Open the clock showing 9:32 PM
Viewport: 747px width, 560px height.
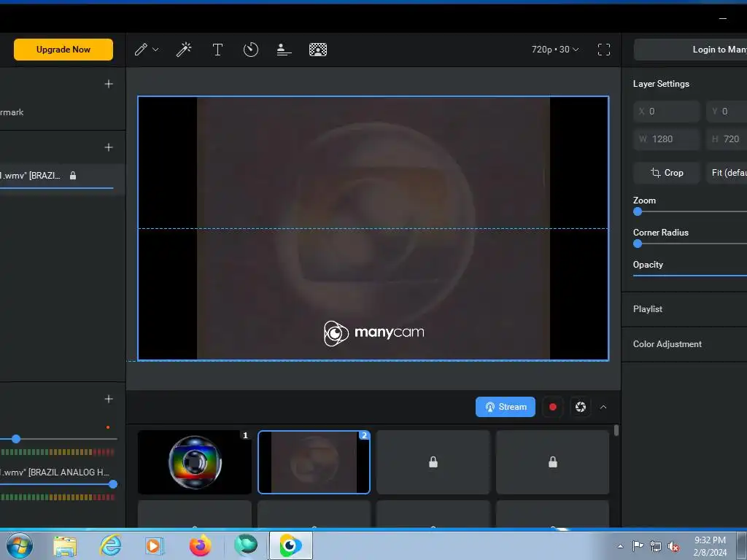pyautogui.click(x=710, y=546)
